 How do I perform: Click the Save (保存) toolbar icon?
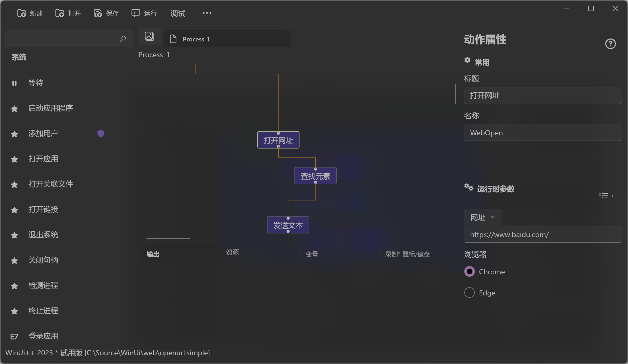(98, 13)
